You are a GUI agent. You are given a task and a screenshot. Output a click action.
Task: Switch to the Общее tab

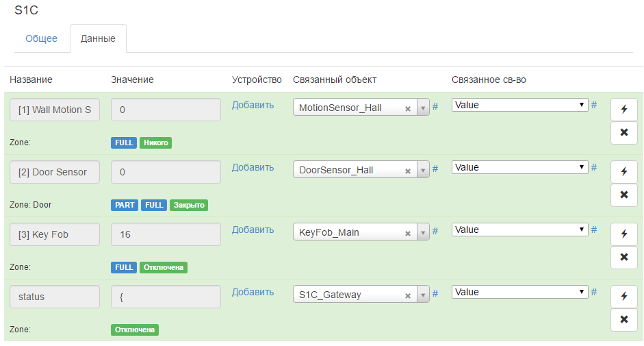pyautogui.click(x=42, y=38)
